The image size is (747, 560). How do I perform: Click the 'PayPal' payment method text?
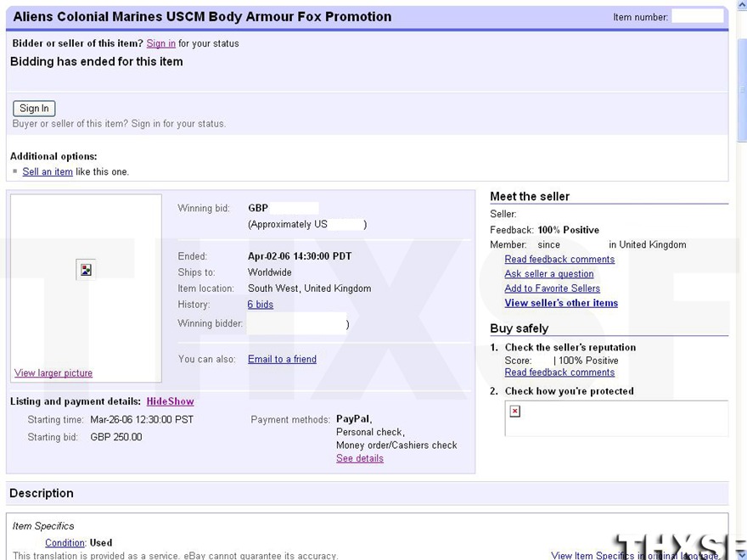click(353, 419)
